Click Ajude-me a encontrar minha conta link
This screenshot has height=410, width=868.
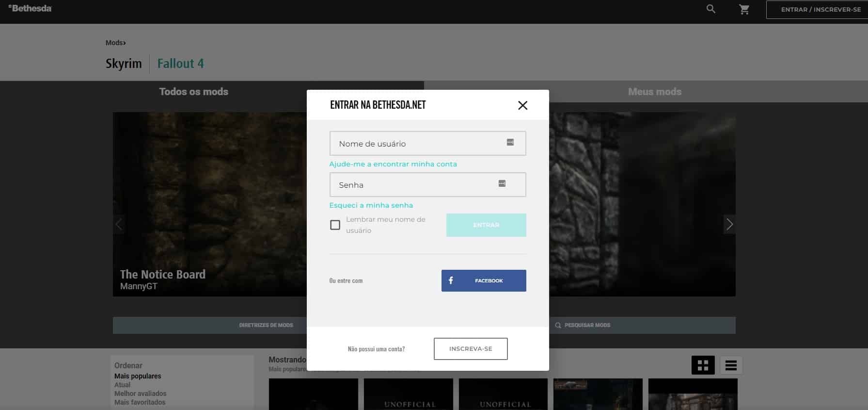[393, 164]
